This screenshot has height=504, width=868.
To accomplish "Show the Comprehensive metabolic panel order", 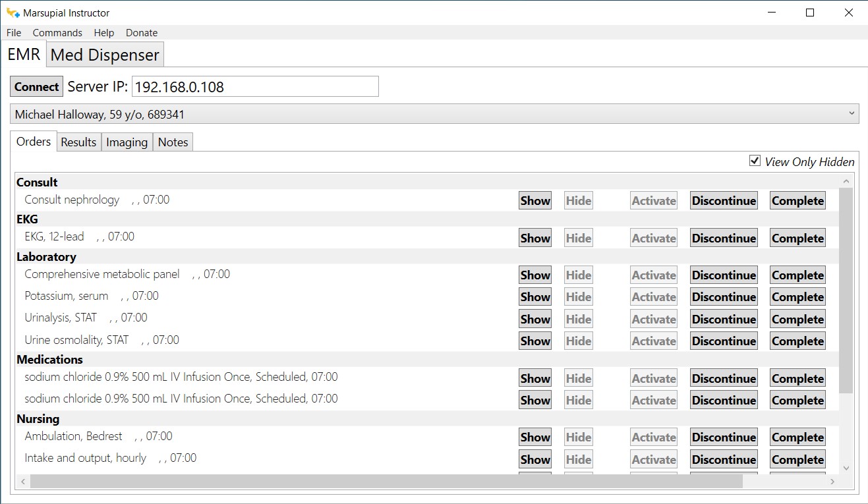I will pos(535,275).
